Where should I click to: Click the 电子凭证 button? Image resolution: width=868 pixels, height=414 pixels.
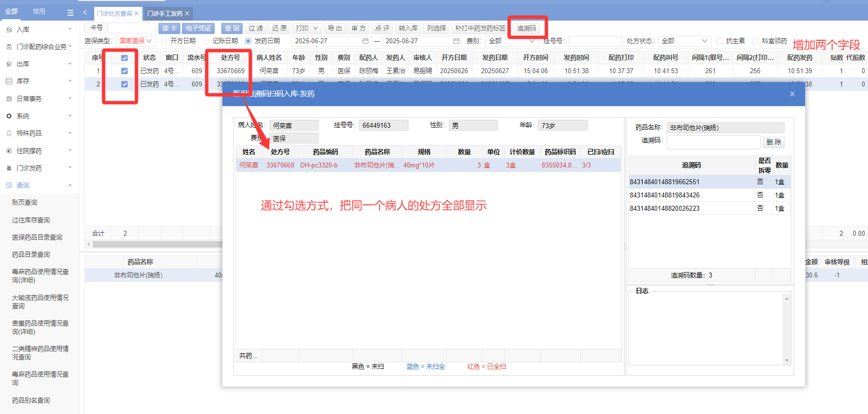[x=198, y=28]
